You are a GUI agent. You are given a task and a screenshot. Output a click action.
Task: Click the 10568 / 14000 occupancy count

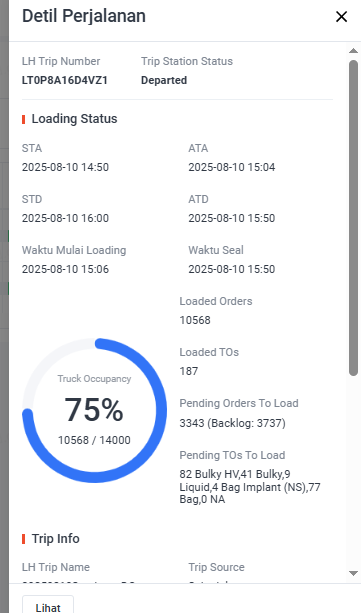[94, 440]
